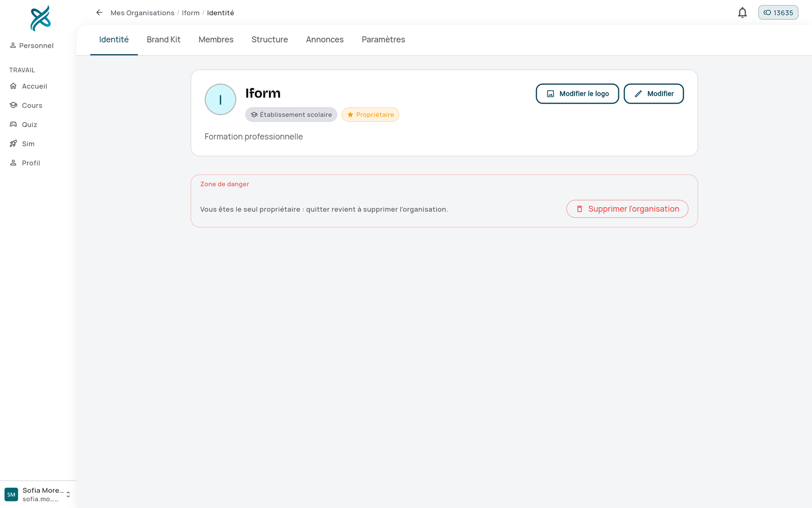Select Personnel in the sidebar
The image size is (812, 508).
click(31, 46)
